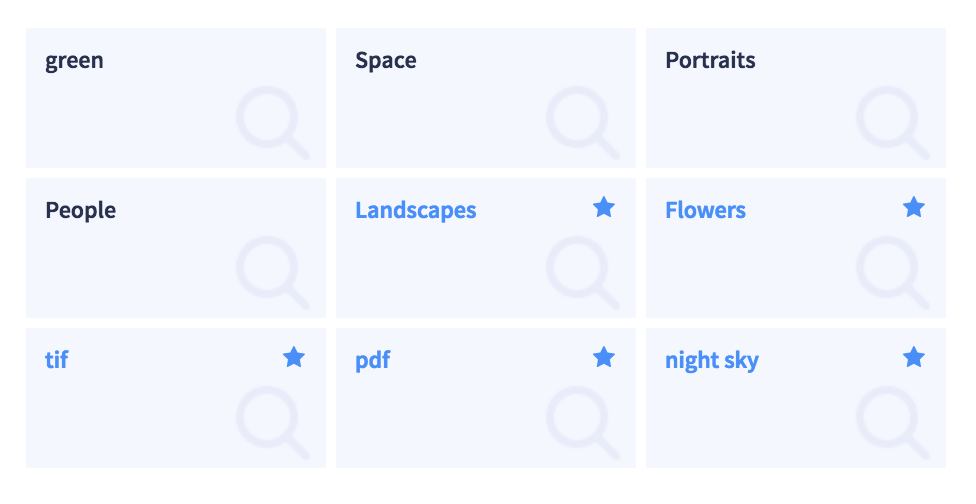Click the magnifier icon in Space card

583,123
